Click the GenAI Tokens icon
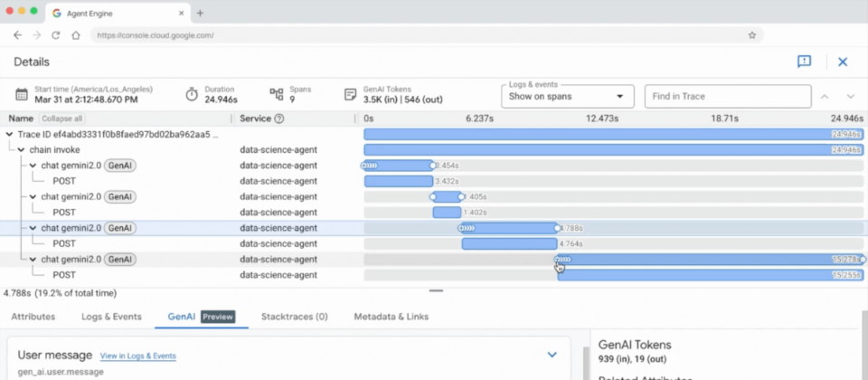868x380 pixels. point(350,94)
